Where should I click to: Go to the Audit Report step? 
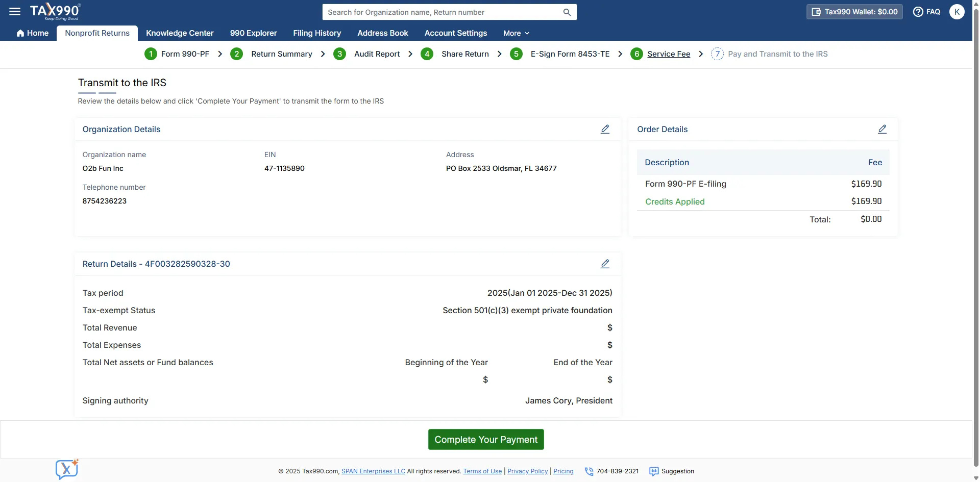[x=377, y=54]
